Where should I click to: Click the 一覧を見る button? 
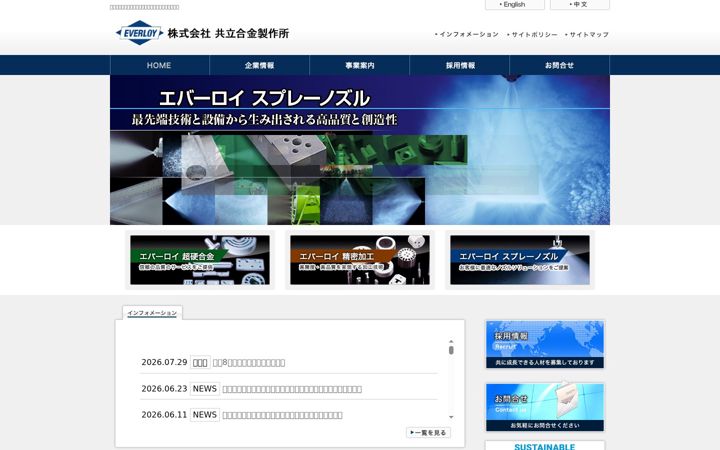coord(428,433)
